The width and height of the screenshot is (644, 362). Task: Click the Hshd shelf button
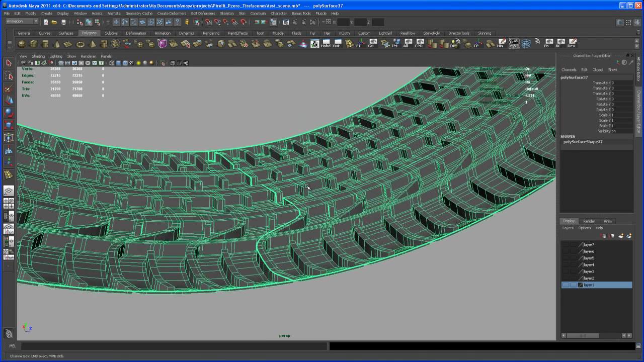[x=326, y=44]
